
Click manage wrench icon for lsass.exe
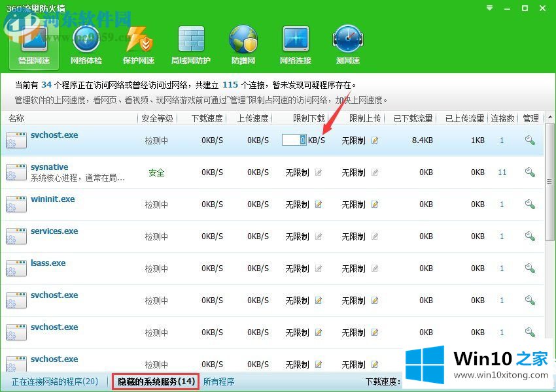click(530, 269)
